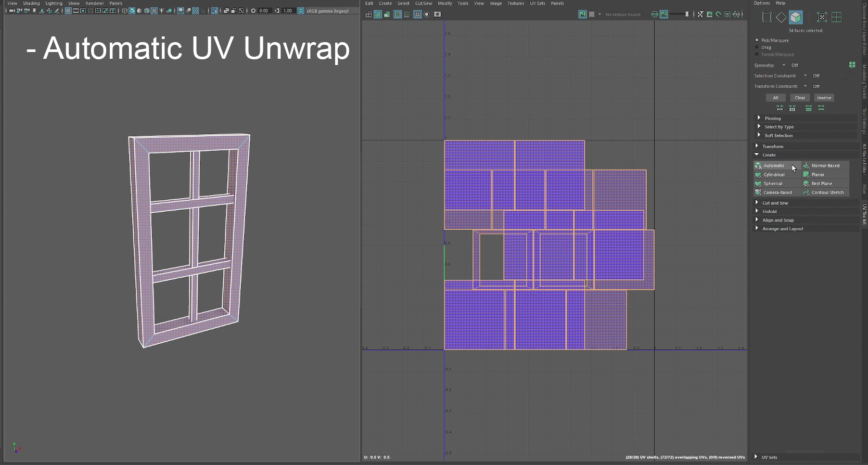Image resolution: width=868 pixels, height=465 pixels.
Task: Enable wireframe shading icon in viewport
Action: coord(124,10)
